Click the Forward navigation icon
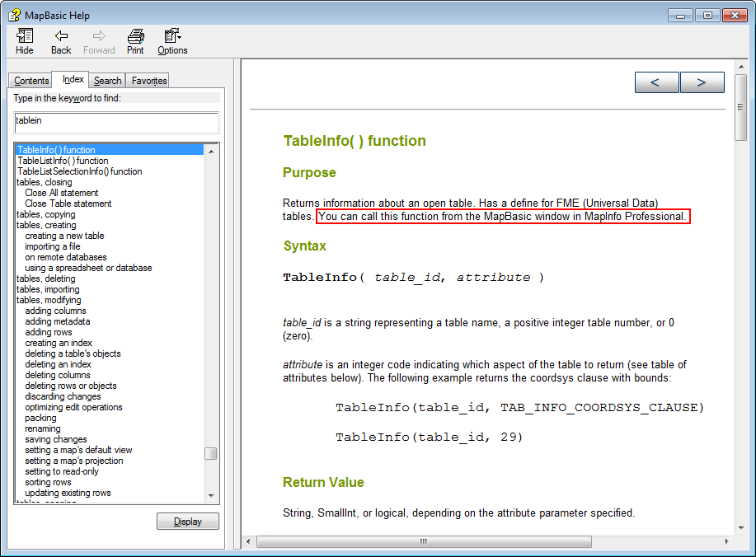The image size is (756, 557). [98, 40]
